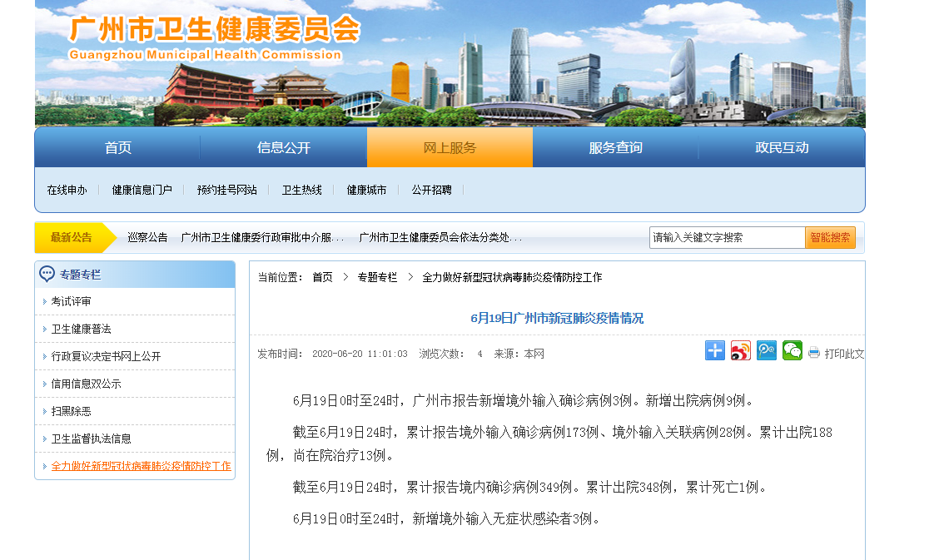
Task: Click the 广州市卫生健康委员会 header banner title
Action: pos(214,30)
